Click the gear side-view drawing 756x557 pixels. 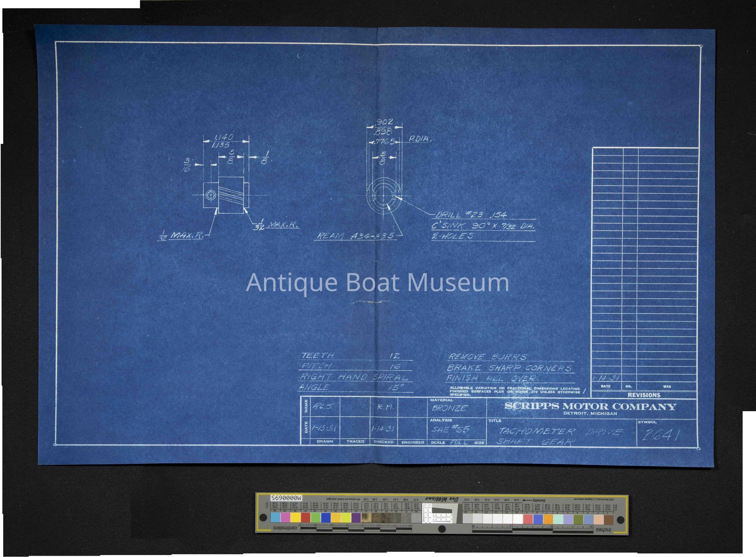tap(226, 195)
